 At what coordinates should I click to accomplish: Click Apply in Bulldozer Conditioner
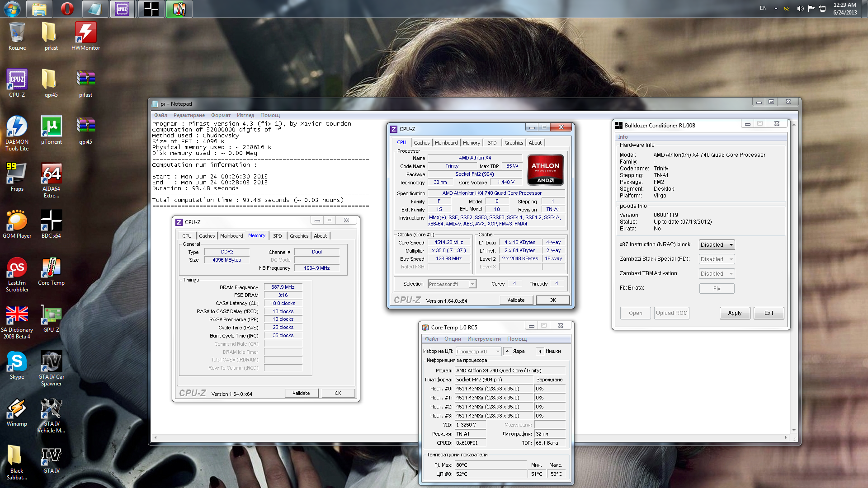(735, 313)
